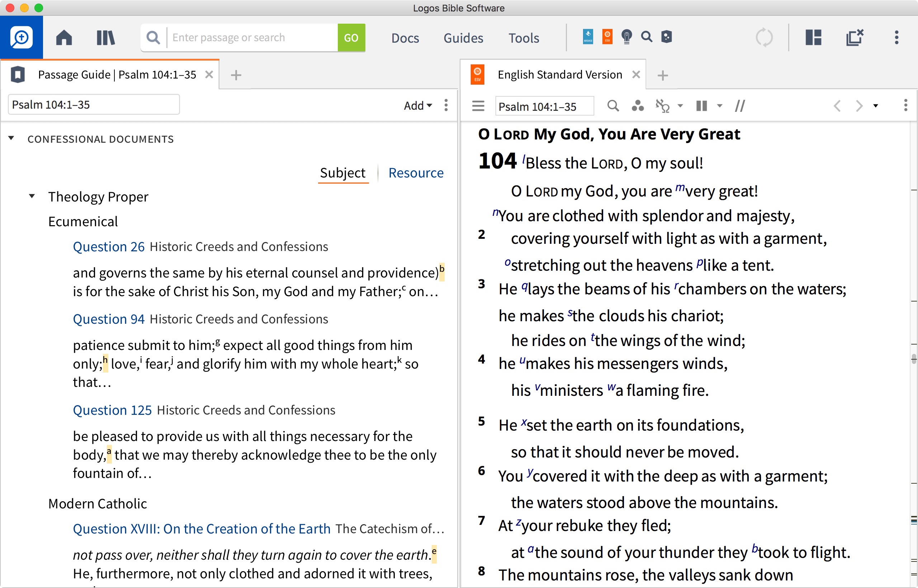Image resolution: width=918 pixels, height=588 pixels.
Task: Add a new tab in the right pane
Action: coord(663,75)
